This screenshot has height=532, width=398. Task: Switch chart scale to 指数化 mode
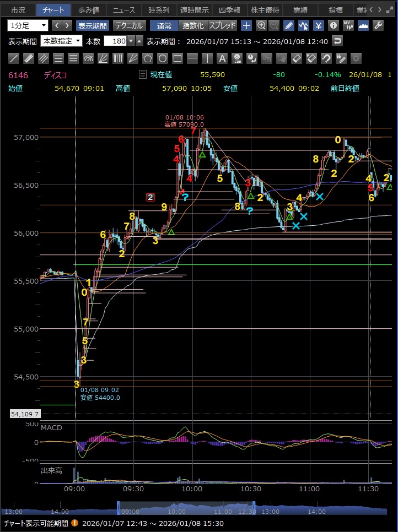pos(192,25)
